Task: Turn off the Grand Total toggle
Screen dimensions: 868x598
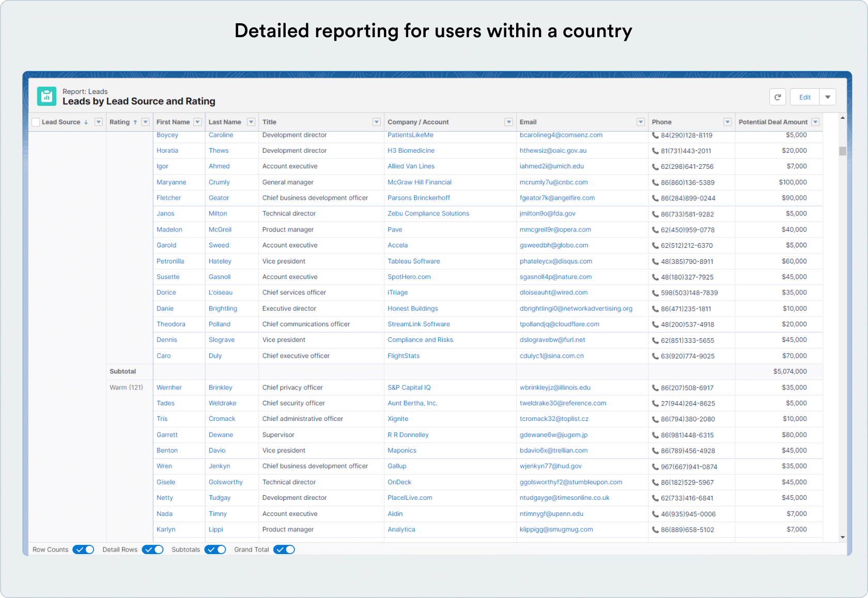Action: click(x=284, y=549)
